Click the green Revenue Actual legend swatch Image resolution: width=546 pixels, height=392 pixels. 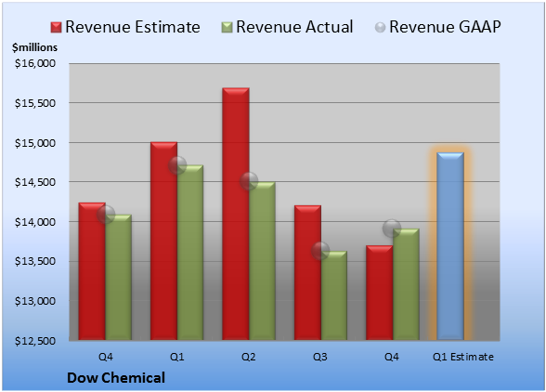pyautogui.click(x=227, y=27)
